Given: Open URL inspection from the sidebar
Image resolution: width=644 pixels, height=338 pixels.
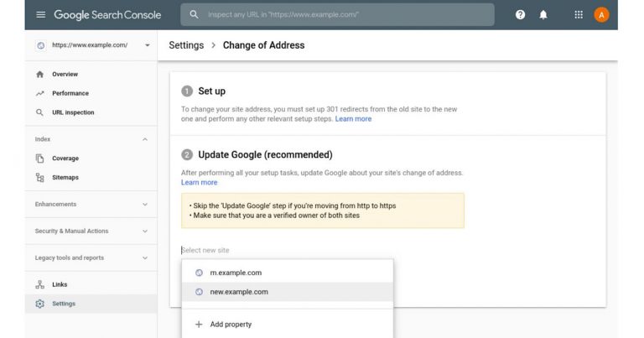Looking at the screenshot, I should pyautogui.click(x=73, y=112).
